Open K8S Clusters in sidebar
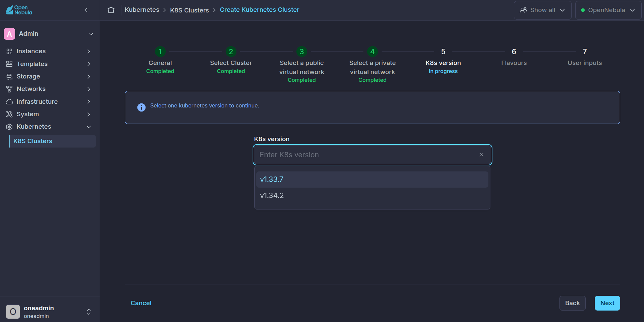This screenshot has height=322, width=644. click(53, 141)
